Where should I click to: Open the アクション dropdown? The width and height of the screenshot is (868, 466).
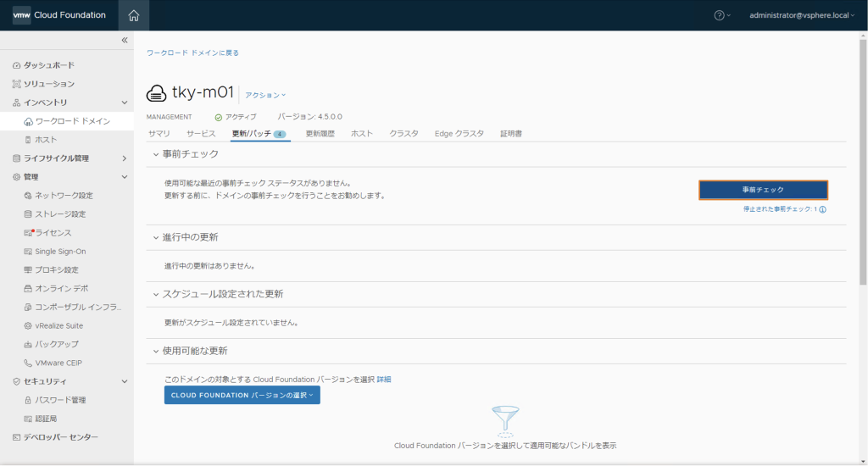coord(265,95)
